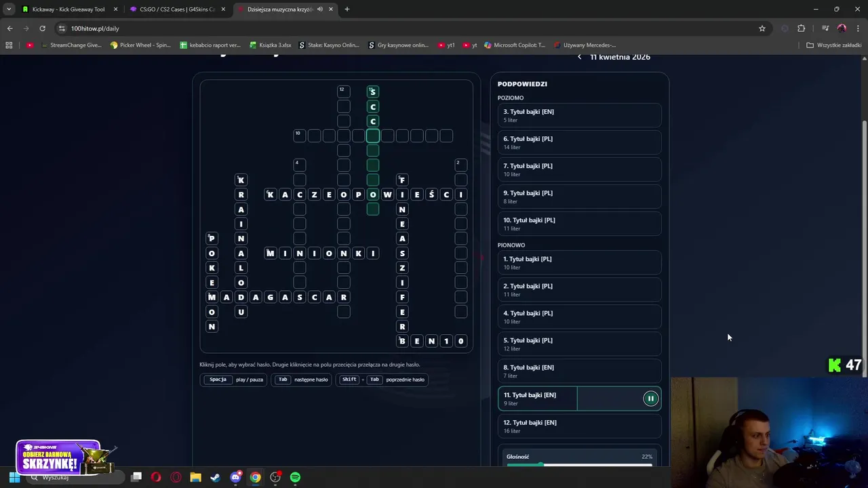Image resolution: width=868 pixels, height=488 pixels.
Task: Open new browser tab with plus
Action: (x=347, y=9)
